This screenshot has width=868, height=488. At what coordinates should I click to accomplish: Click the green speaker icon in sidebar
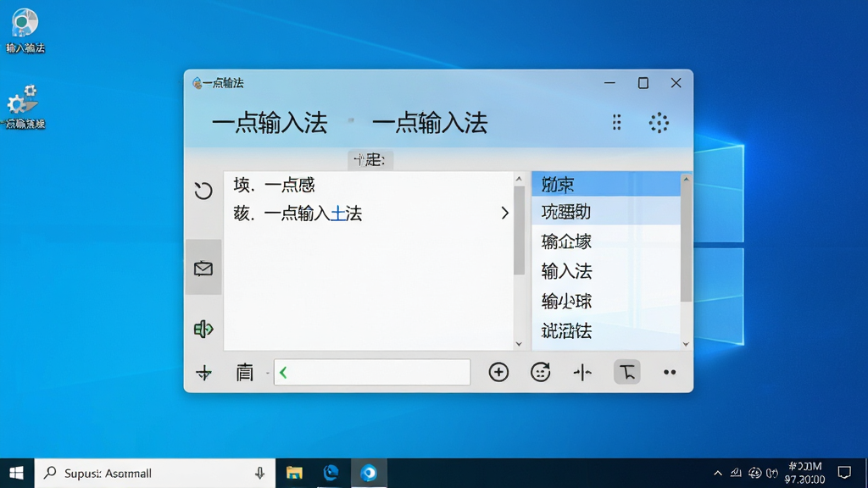coord(203,330)
